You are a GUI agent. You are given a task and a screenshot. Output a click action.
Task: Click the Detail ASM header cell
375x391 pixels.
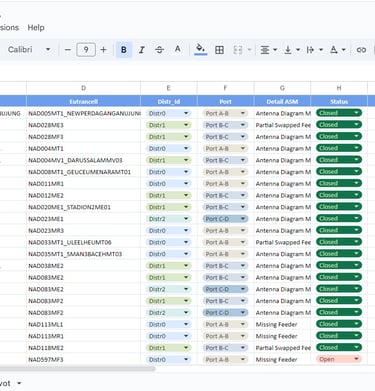[x=282, y=101]
